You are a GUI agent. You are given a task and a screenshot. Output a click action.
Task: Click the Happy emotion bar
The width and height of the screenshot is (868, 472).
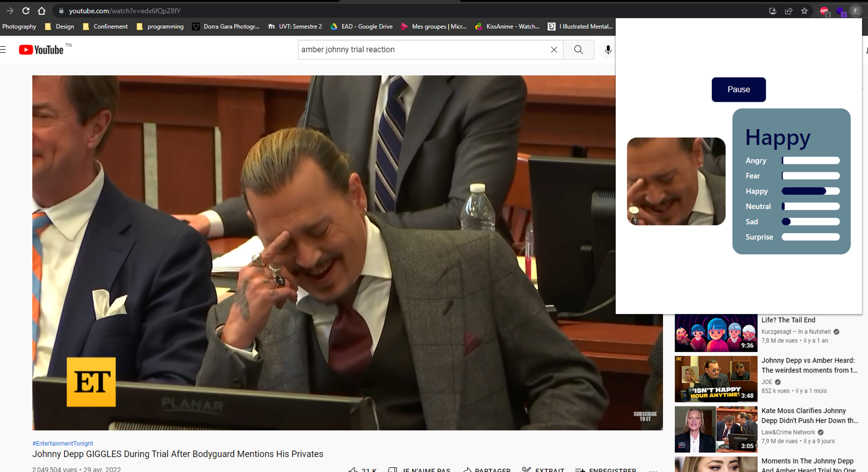pyautogui.click(x=811, y=191)
